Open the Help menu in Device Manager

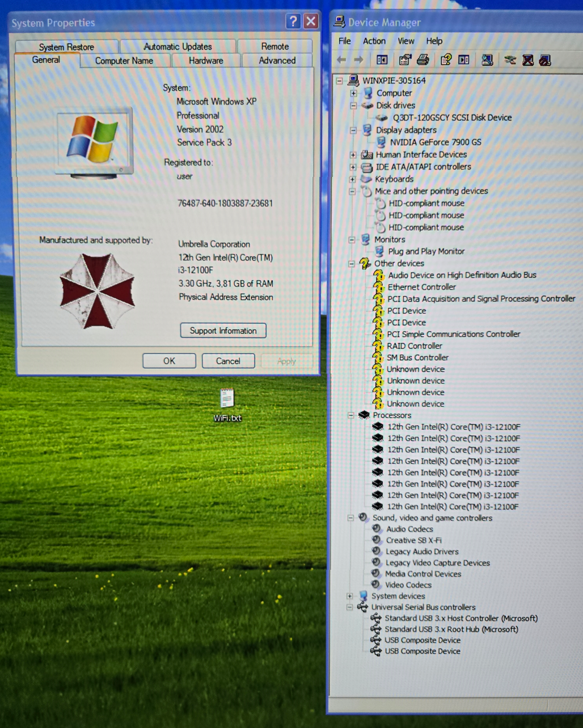coord(434,41)
